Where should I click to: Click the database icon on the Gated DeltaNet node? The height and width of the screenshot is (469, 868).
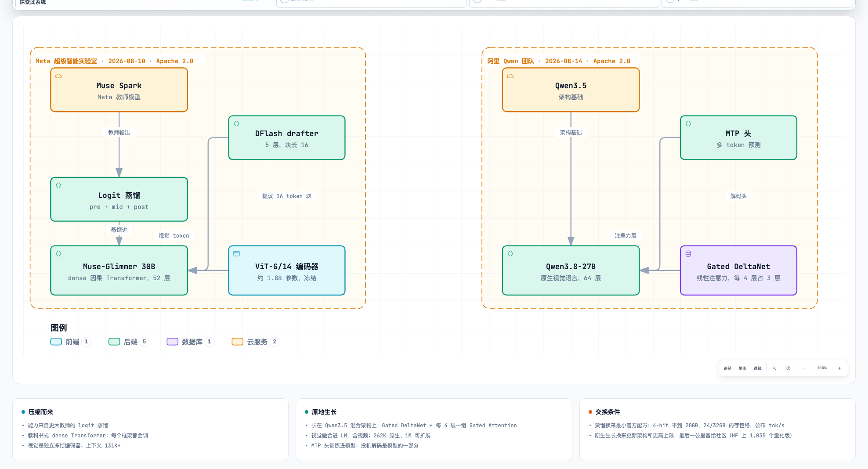(688, 254)
